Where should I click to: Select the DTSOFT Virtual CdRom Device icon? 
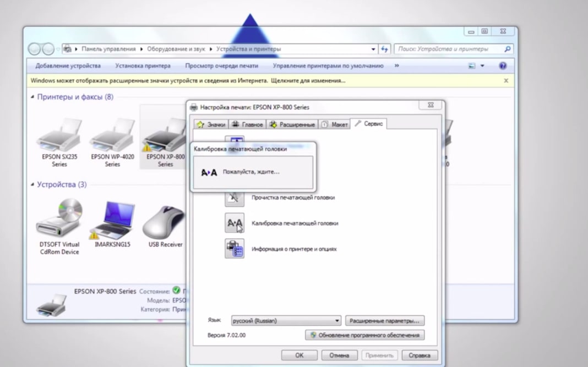pyautogui.click(x=59, y=220)
